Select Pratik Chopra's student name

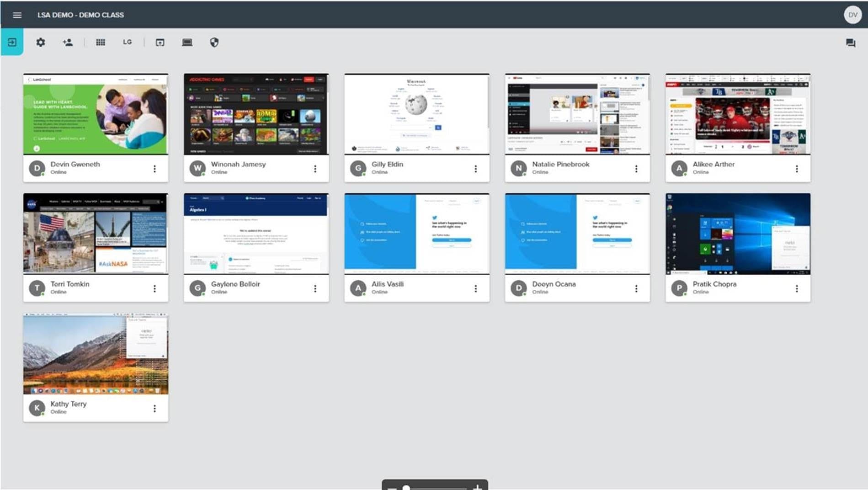point(714,284)
